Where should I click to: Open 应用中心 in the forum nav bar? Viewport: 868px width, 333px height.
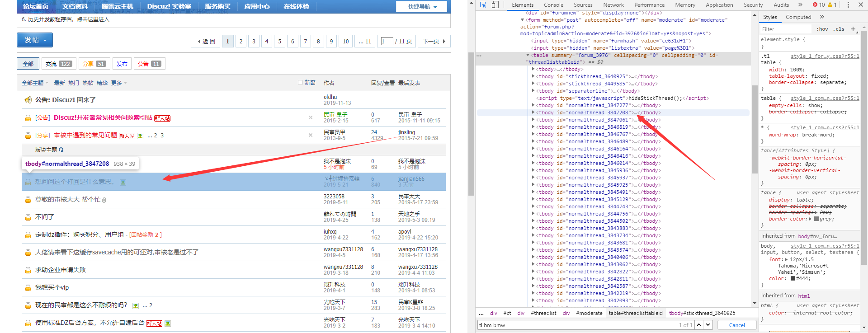[257, 6]
